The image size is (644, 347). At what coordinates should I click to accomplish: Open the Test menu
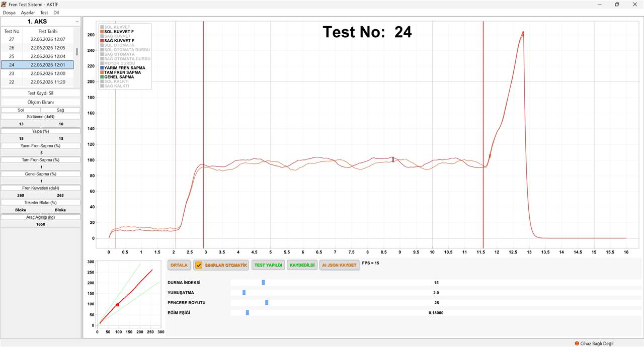coord(44,13)
